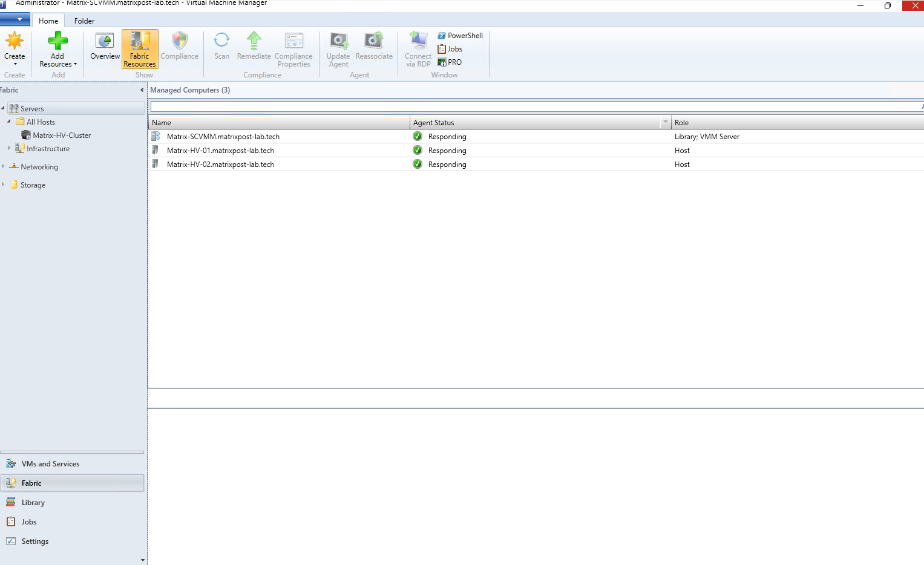Click the Remediate arrow icon
The height and width of the screenshot is (565, 924).
[254, 41]
